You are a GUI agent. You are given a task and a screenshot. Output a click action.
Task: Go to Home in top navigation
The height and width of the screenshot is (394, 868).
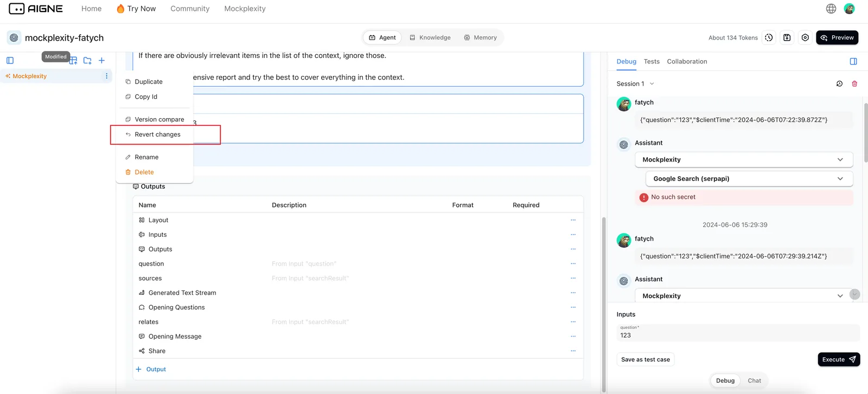(91, 9)
